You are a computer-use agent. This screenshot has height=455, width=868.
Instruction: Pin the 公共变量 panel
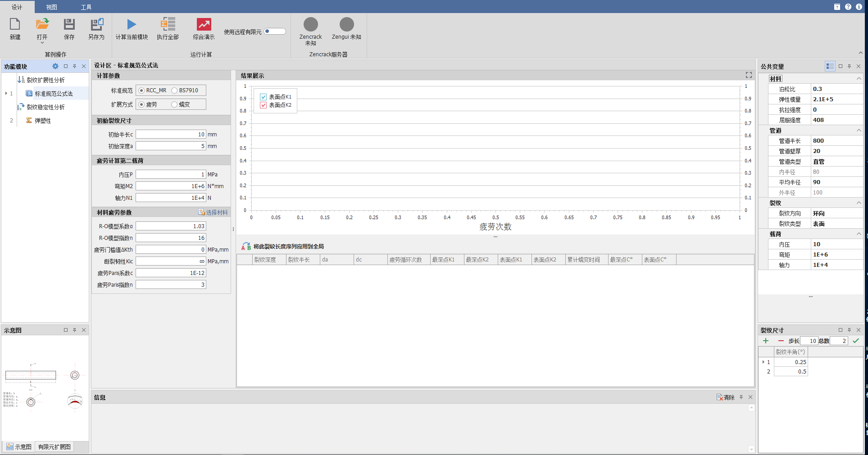850,66
